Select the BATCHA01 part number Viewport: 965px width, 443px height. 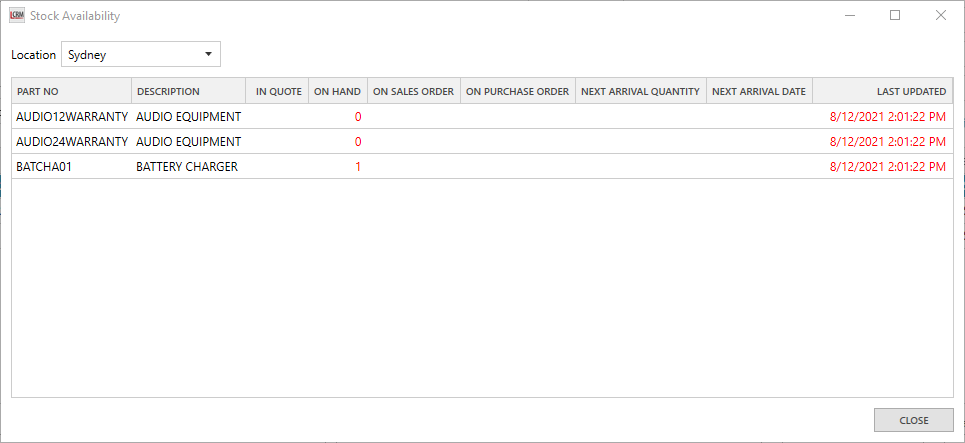point(44,167)
